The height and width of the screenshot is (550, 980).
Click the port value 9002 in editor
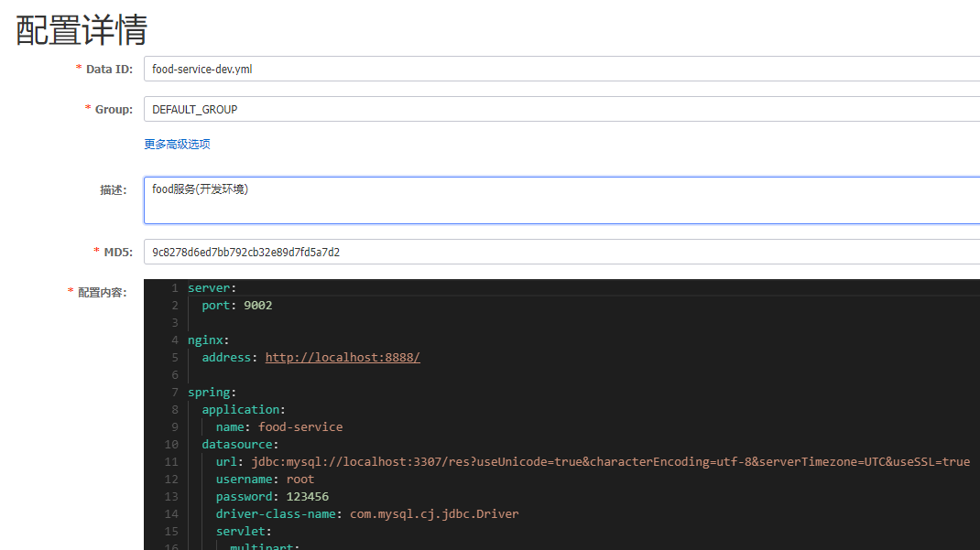pyautogui.click(x=257, y=306)
